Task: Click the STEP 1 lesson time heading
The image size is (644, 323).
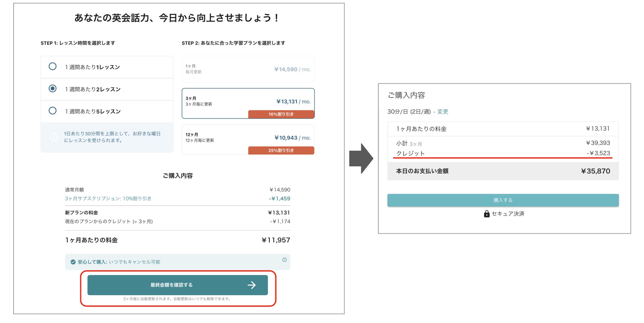Action: [x=78, y=43]
